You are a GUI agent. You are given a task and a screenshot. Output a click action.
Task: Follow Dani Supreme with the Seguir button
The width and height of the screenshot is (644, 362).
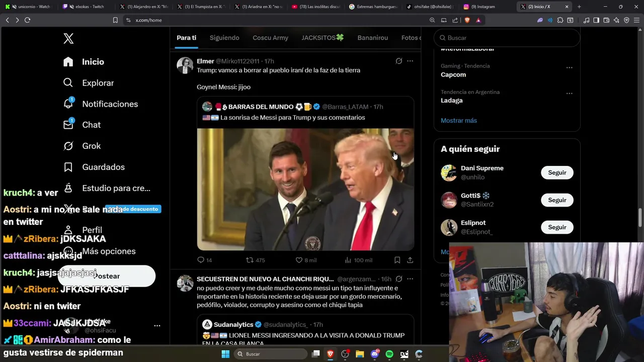pyautogui.click(x=557, y=172)
